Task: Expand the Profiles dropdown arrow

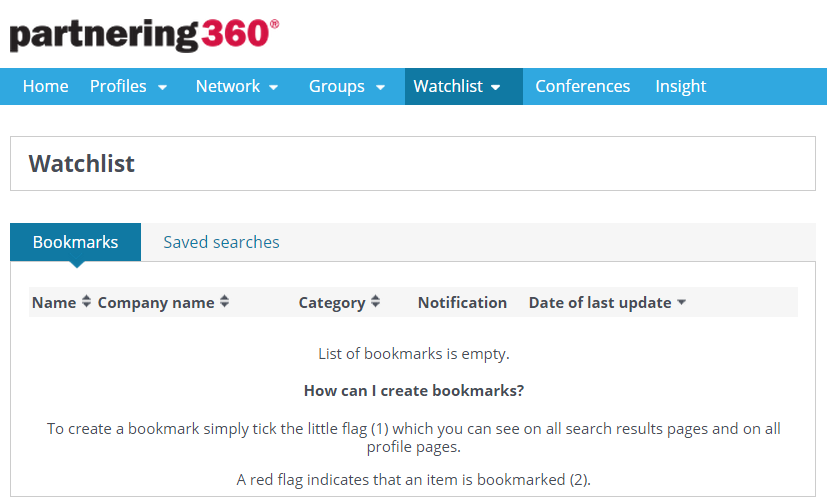Action: coord(163,88)
